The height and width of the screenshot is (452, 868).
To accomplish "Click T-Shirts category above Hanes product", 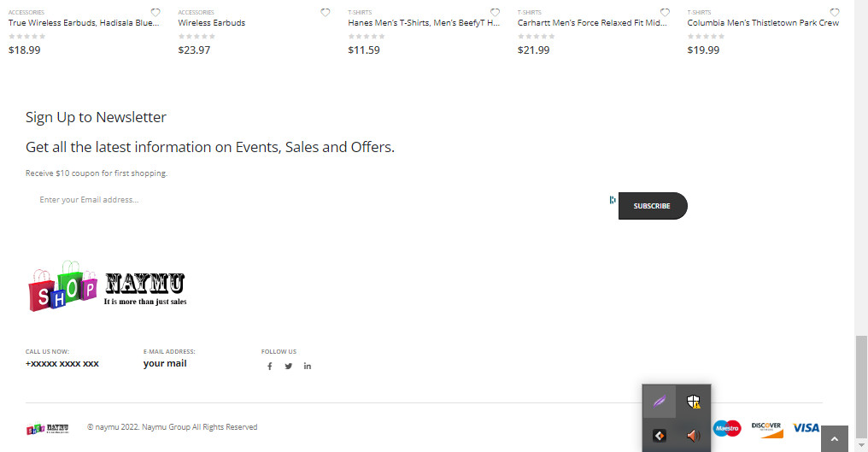I will [360, 12].
